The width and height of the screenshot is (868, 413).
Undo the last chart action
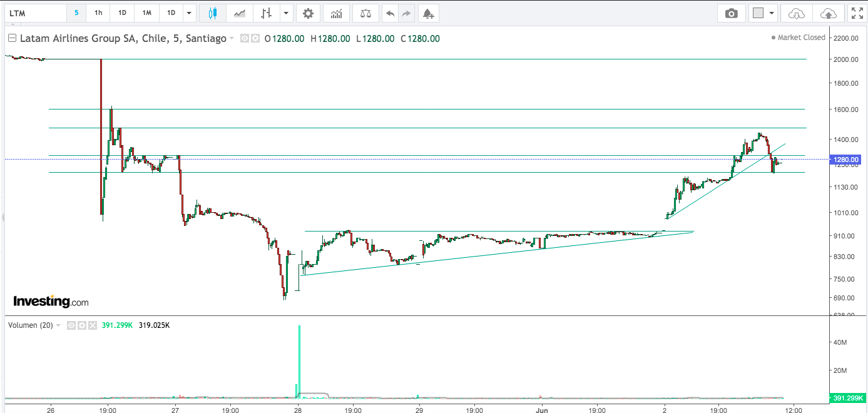pos(391,13)
